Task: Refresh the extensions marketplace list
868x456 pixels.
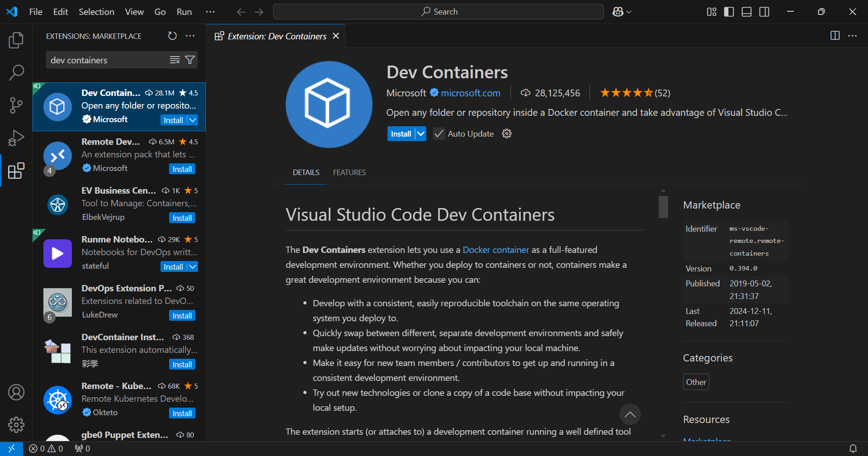Action: 172,36
